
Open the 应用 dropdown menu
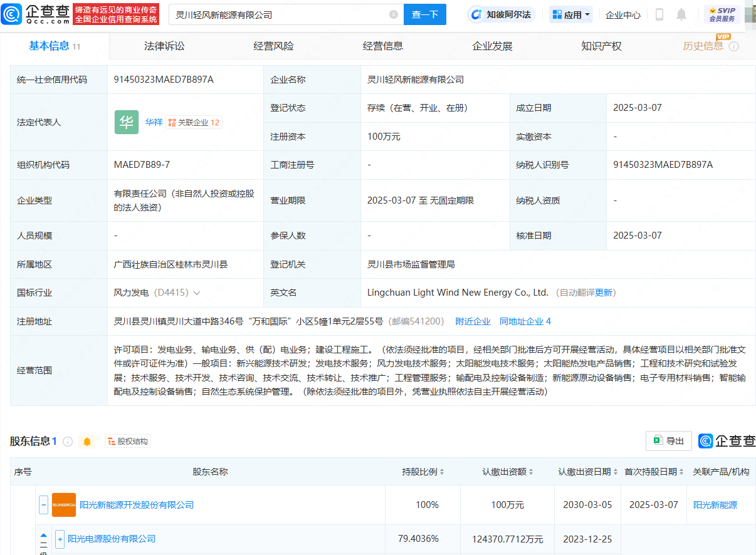(x=570, y=14)
